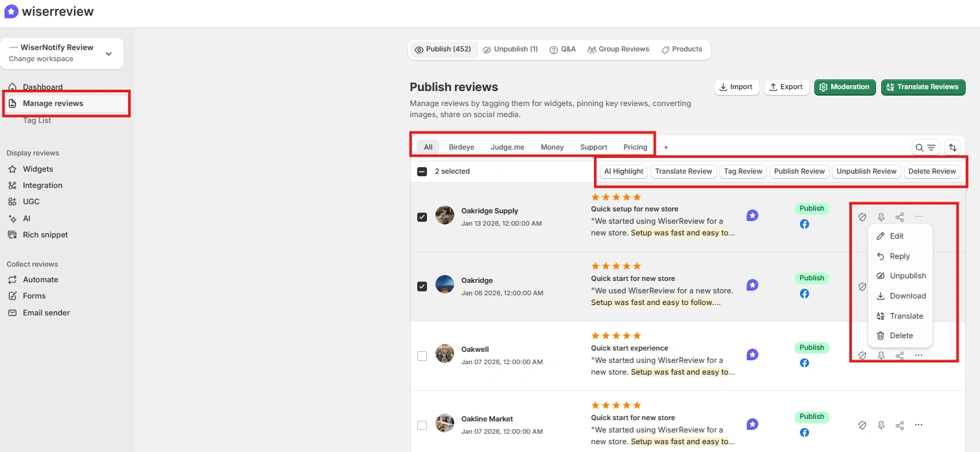Expand the Change workspace dropdown
The width and height of the screenshot is (980, 452).
click(109, 54)
